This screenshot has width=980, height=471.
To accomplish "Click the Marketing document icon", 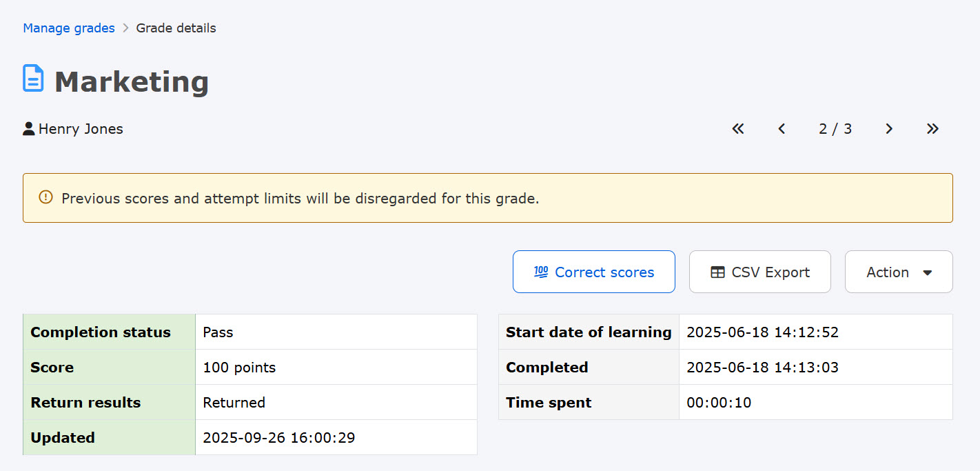I will pos(33,79).
